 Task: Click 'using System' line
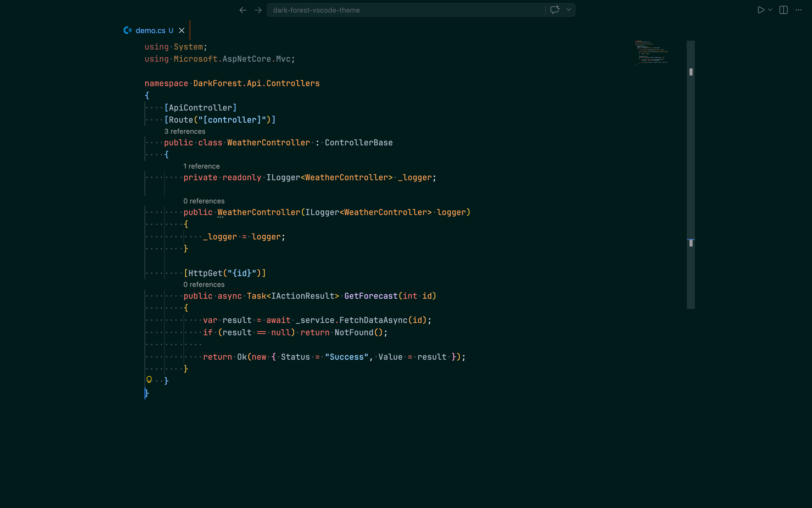pos(176,47)
